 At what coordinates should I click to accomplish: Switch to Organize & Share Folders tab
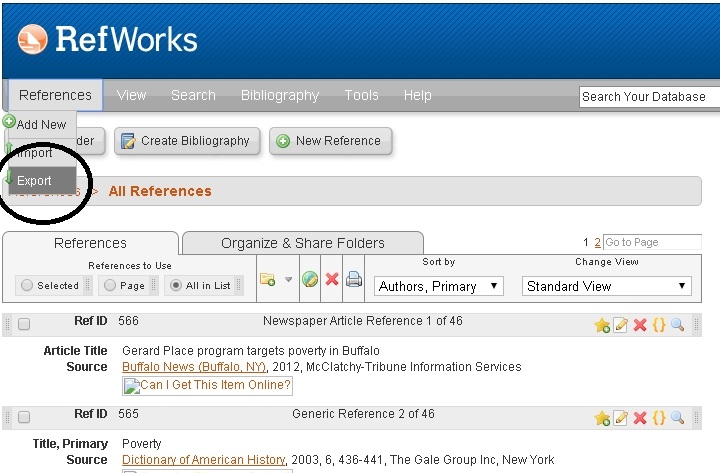(303, 243)
